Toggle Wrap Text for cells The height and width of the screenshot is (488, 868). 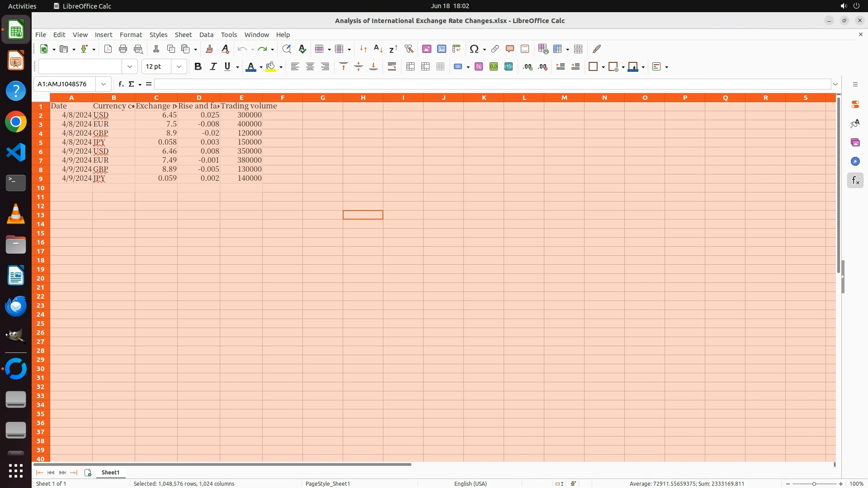point(392,67)
